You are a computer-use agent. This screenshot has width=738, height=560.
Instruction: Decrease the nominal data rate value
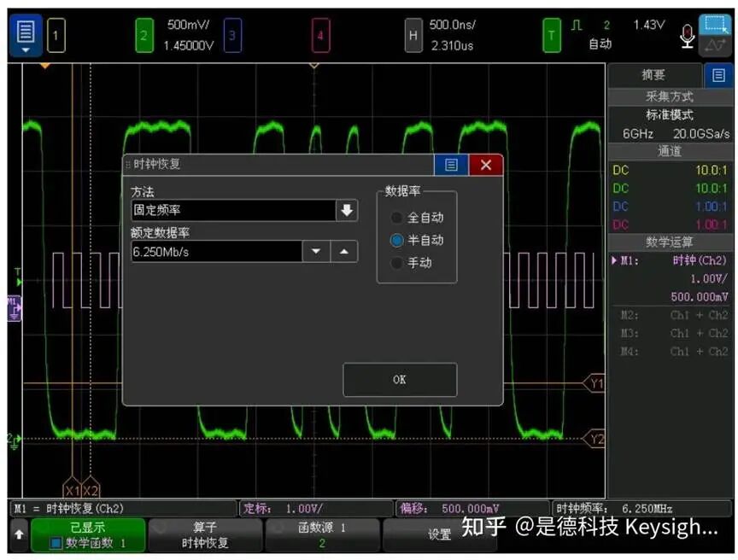[x=316, y=252]
